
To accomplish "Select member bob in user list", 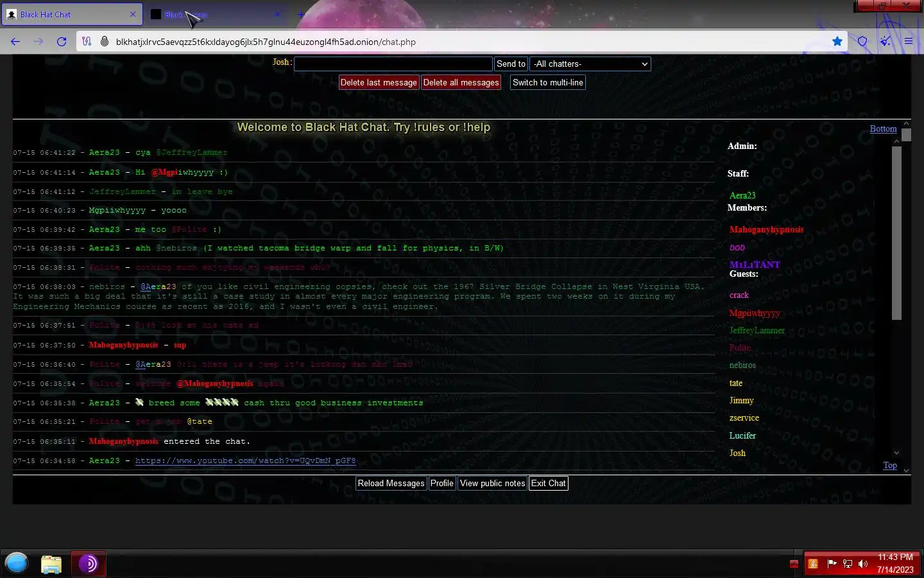I will click(x=737, y=247).
